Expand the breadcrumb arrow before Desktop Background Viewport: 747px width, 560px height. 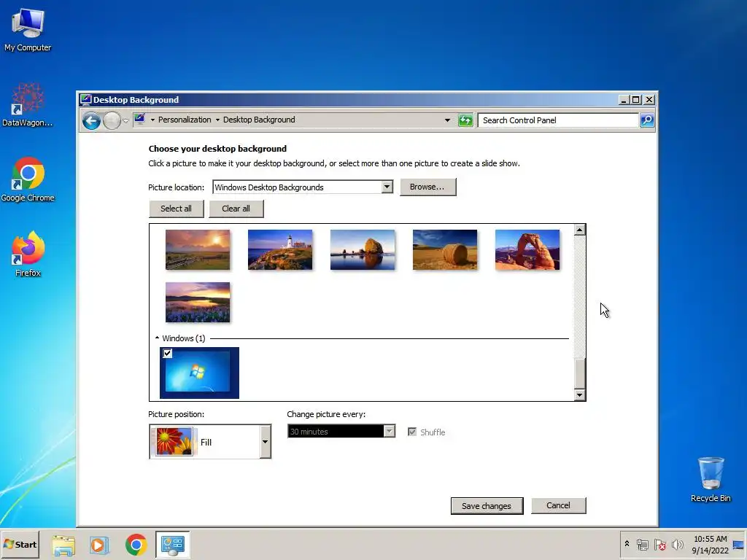pos(217,120)
